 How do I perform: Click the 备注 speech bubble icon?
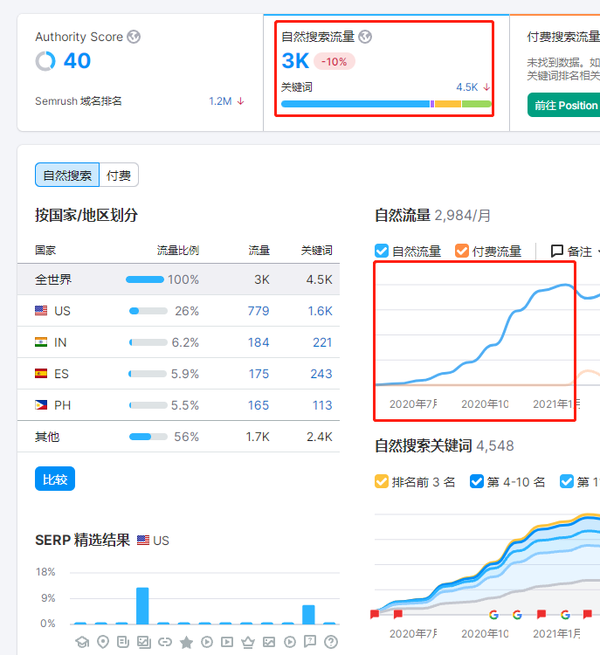tap(557, 251)
